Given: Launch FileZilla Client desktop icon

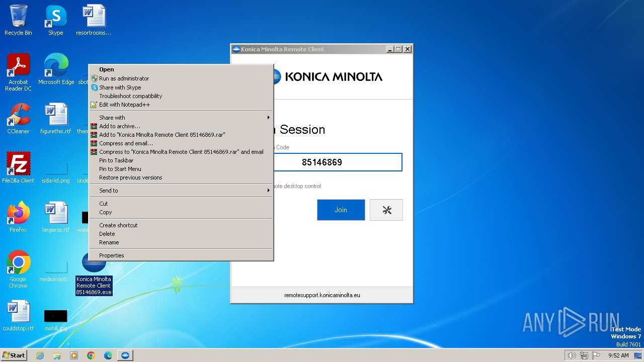Looking at the screenshot, I should pos(18,167).
